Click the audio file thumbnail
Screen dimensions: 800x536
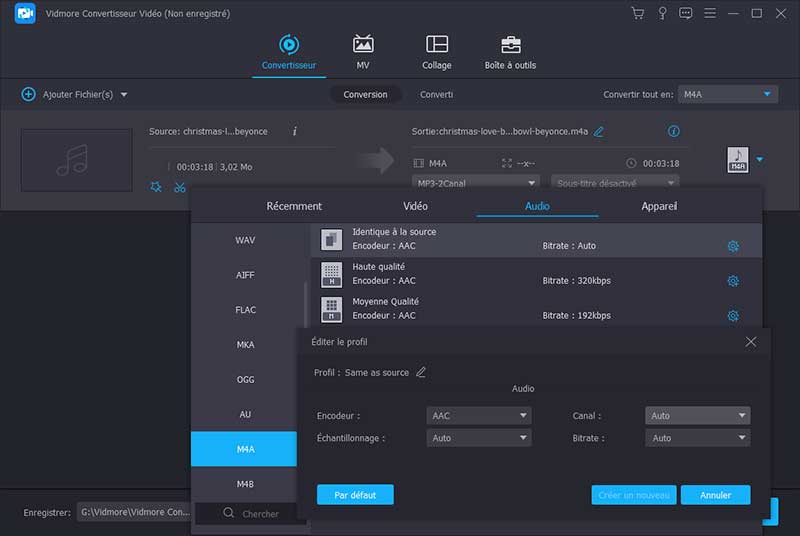[77, 160]
